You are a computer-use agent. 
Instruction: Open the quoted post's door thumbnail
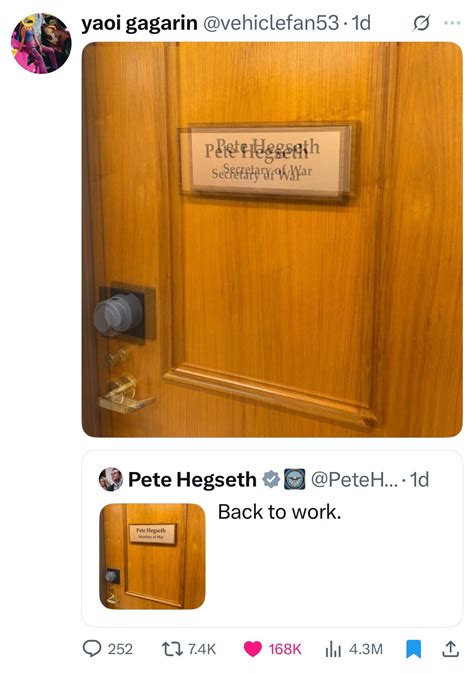152,556
